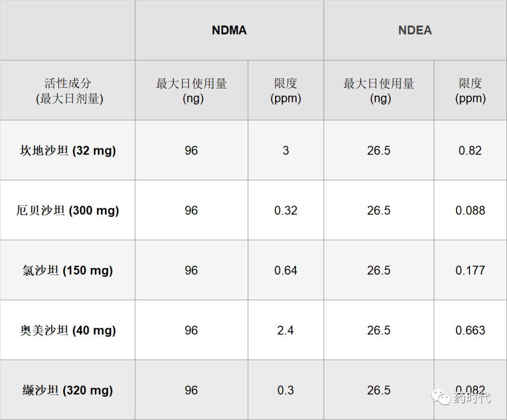The height and width of the screenshot is (420, 507).
Task: Select the 0.177 cell for 氯沙坦
Action: [x=470, y=270]
